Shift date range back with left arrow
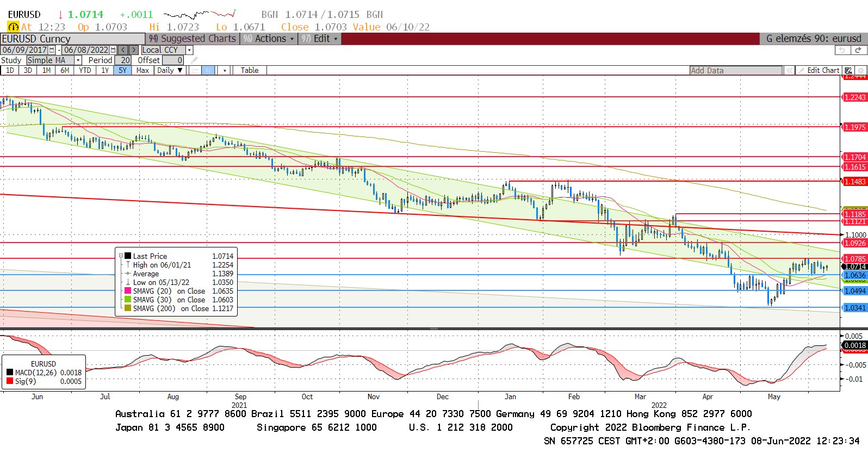The height and width of the screenshot is (459, 868). [123, 50]
